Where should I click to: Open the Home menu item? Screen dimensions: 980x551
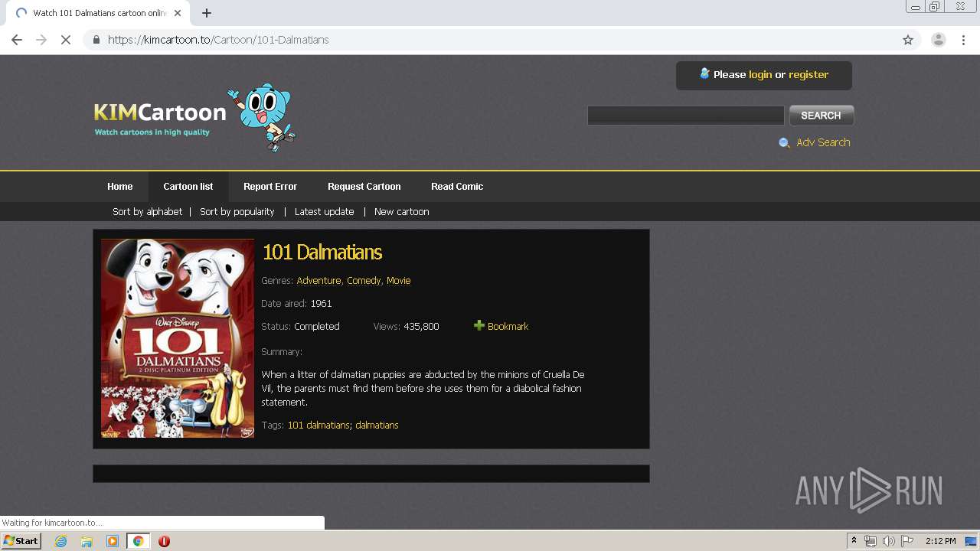[120, 187]
